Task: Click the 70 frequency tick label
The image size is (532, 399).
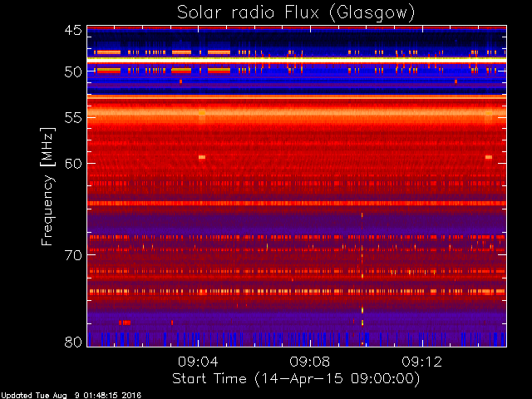Action: (73, 255)
